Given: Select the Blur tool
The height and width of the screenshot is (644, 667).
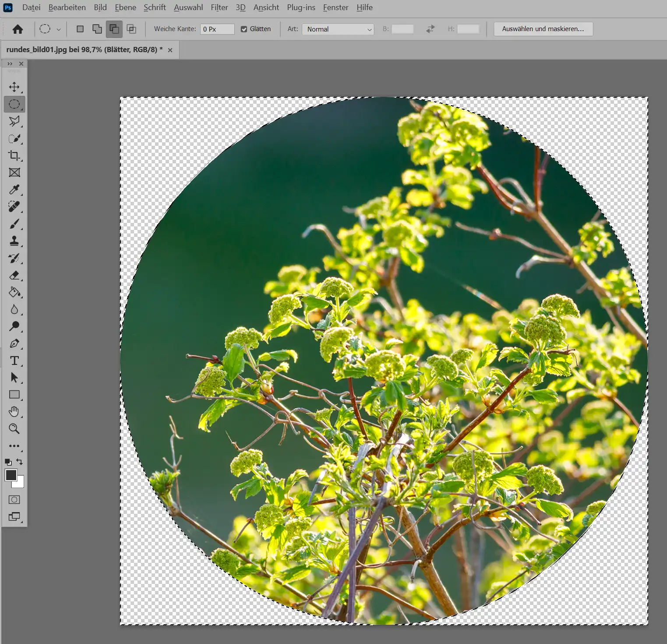Looking at the screenshot, I should pos(14,309).
